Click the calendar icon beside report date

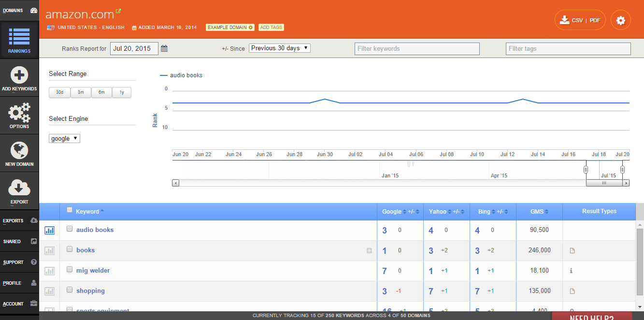[164, 48]
